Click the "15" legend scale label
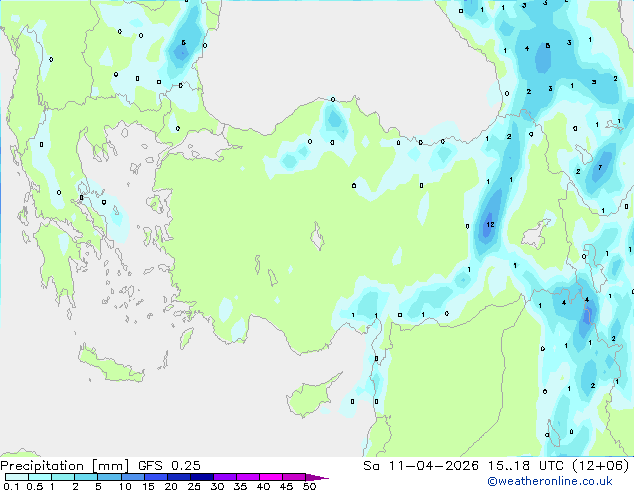The width and height of the screenshot is (634, 490). (x=148, y=486)
